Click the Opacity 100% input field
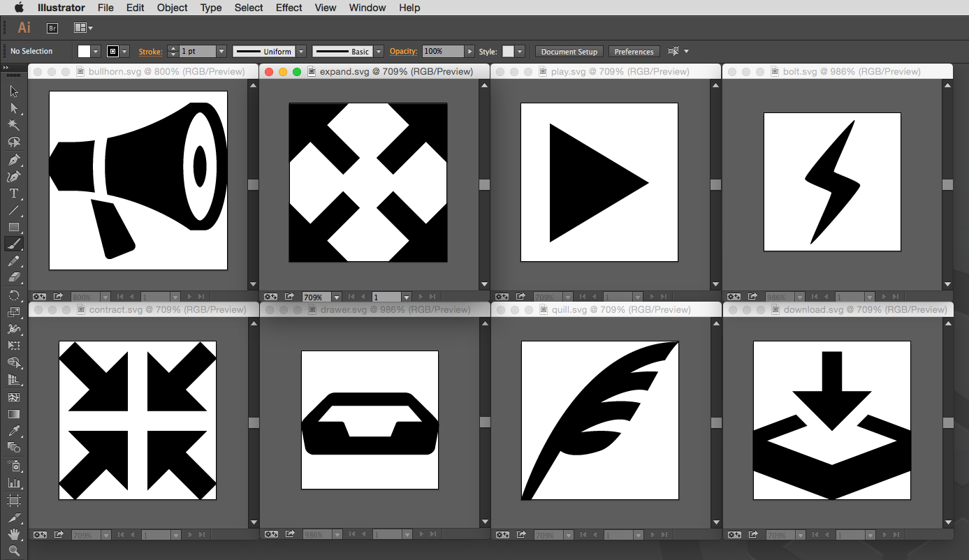969x560 pixels. coord(443,52)
